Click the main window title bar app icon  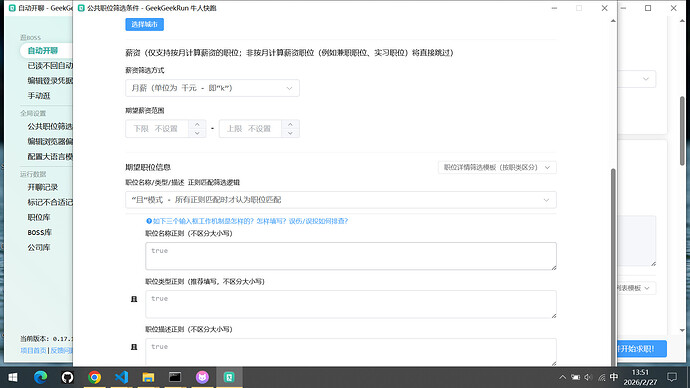12,8
